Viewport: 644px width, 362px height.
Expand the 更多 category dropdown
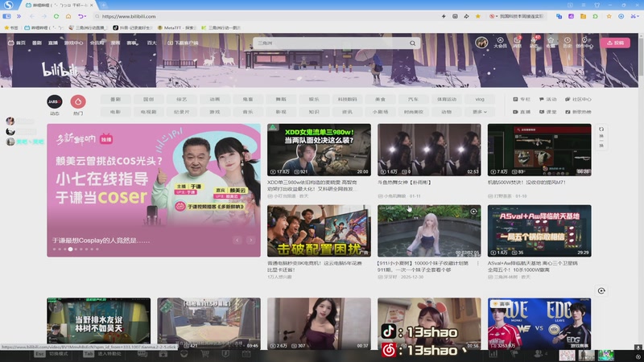click(x=480, y=112)
